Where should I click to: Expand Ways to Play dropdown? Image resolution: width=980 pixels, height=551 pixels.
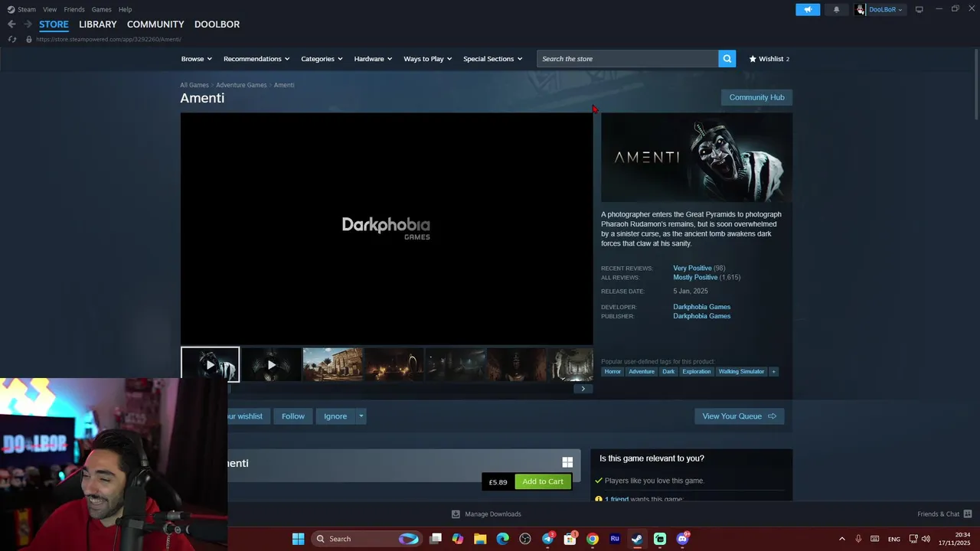pos(428,59)
